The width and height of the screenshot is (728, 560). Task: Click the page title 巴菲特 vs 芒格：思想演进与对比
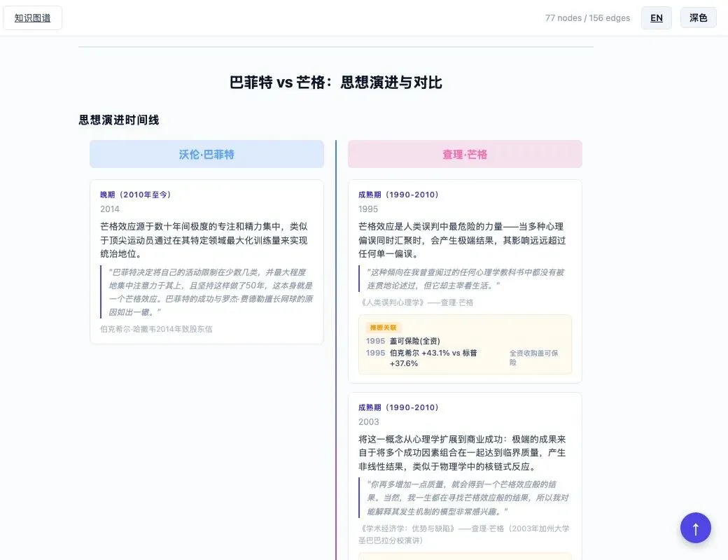click(336, 82)
